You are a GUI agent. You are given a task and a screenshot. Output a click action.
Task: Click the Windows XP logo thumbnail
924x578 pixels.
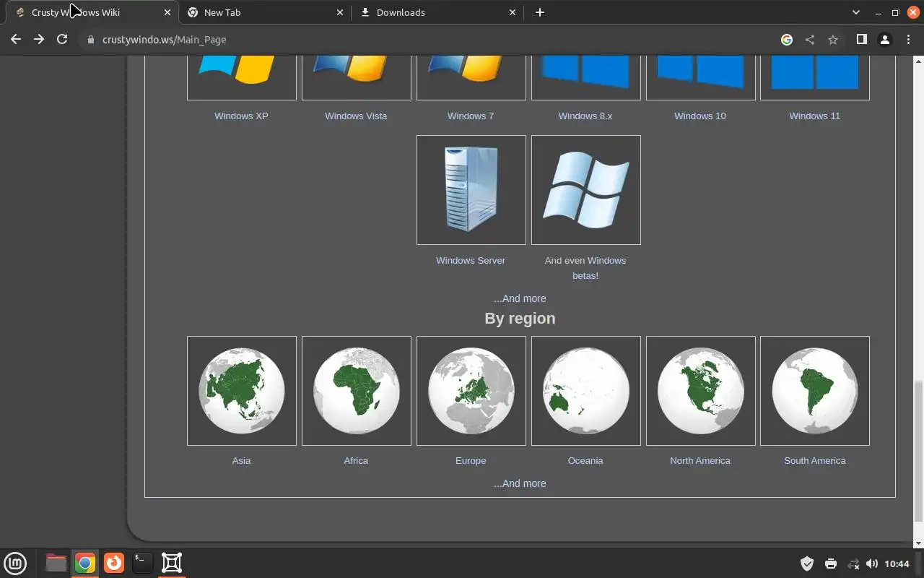tap(242, 77)
